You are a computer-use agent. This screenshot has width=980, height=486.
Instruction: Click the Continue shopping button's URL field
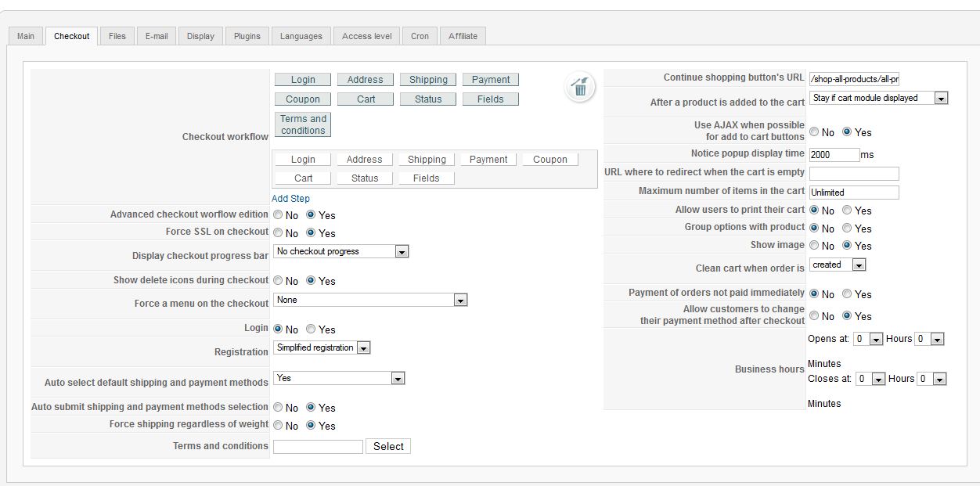pyautogui.click(x=853, y=79)
